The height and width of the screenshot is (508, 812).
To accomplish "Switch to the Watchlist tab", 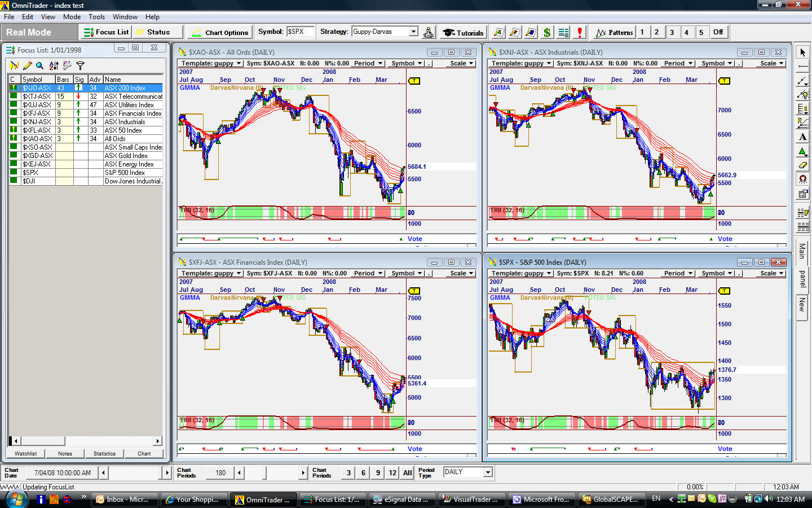I will click(x=25, y=453).
